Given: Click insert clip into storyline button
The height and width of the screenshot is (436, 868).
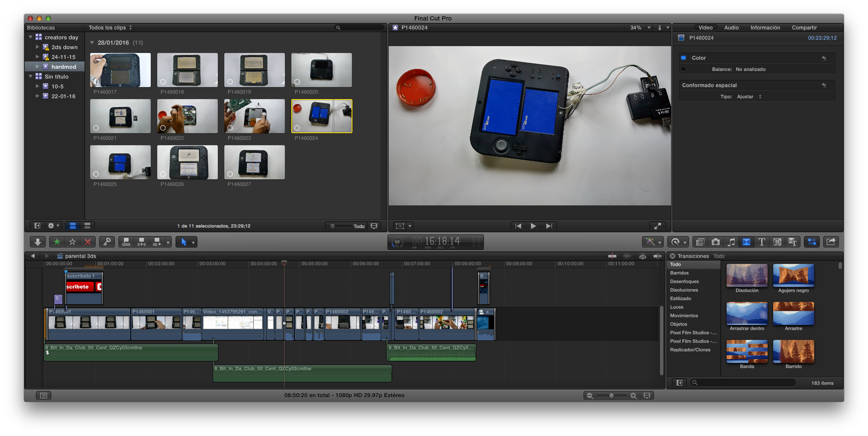Looking at the screenshot, I should tap(141, 242).
